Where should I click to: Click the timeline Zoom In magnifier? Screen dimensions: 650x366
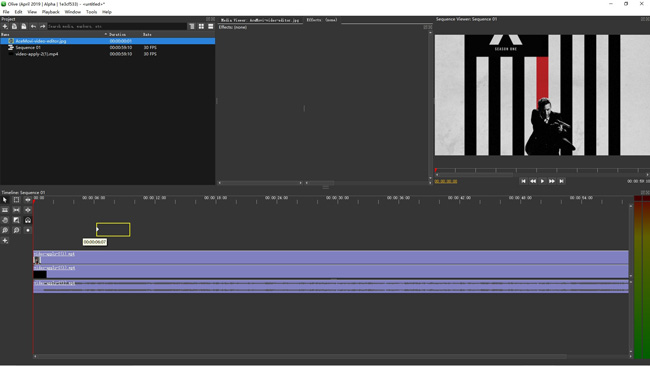[5, 230]
